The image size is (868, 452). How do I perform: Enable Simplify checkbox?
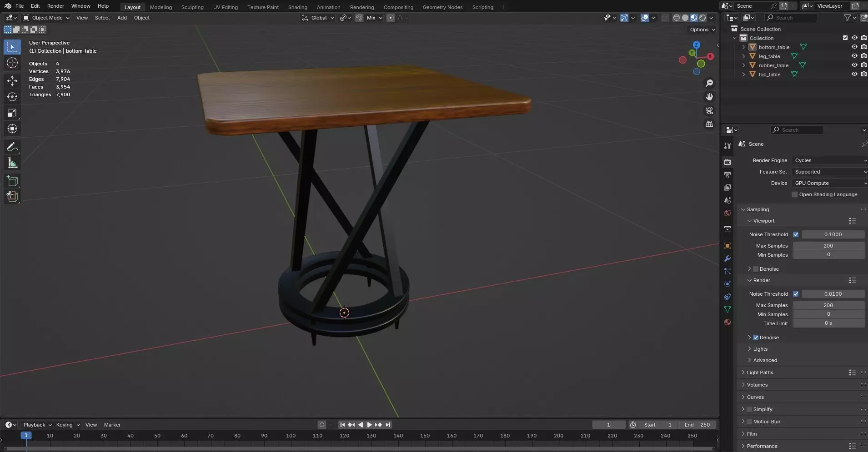(749, 409)
